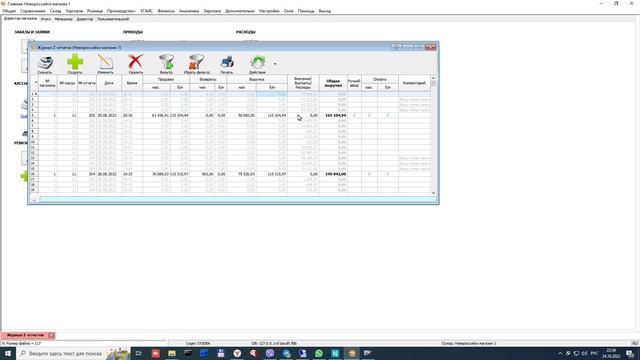Select the total cell 165 104,94
Screen dimensions: 640x360
coord(333,116)
